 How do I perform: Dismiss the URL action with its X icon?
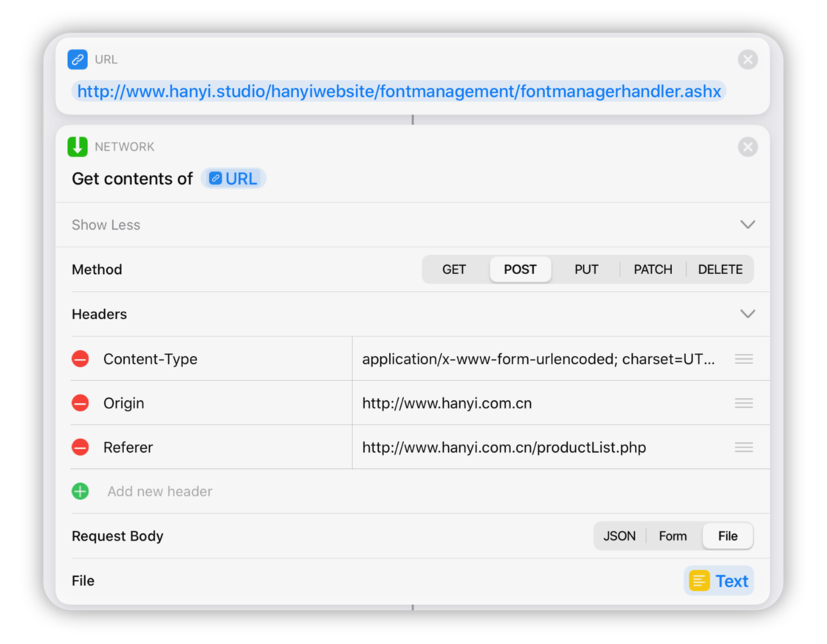tap(747, 60)
